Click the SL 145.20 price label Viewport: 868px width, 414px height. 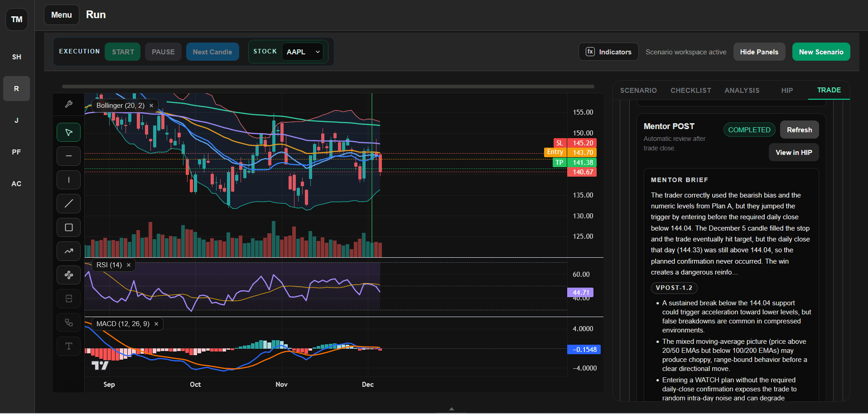click(x=575, y=143)
